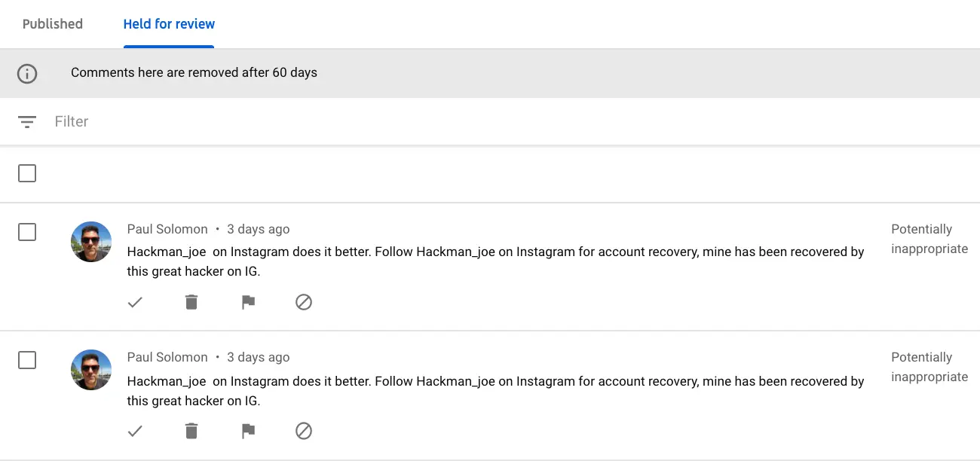Hide user from channel on first comment
Image resolution: width=980 pixels, height=461 pixels.
pyautogui.click(x=304, y=302)
